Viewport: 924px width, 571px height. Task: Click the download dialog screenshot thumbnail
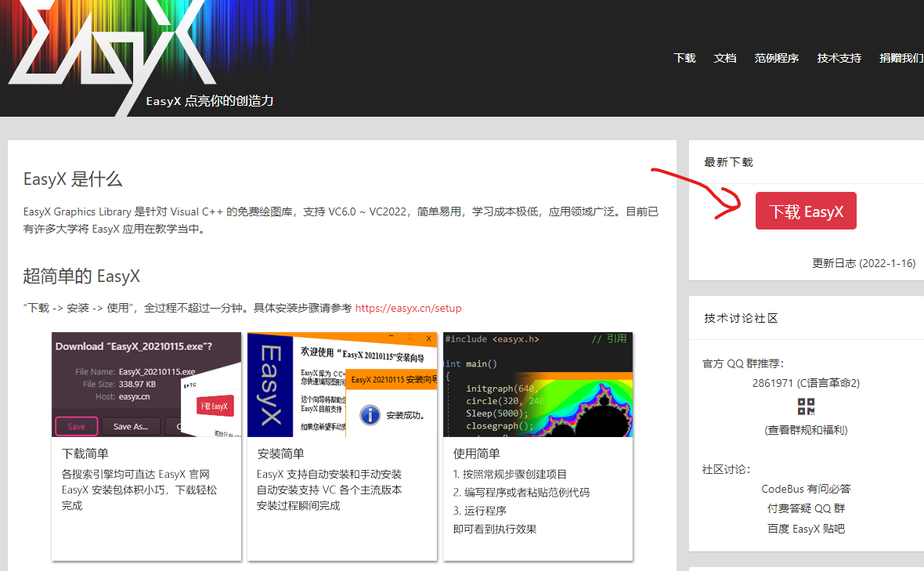[146, 385]
